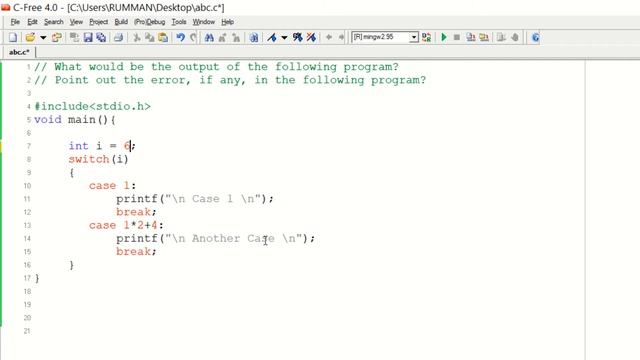The image size is (640, 360).
Task: Click the 'What would be the output' comment
Action: (216, 67)
